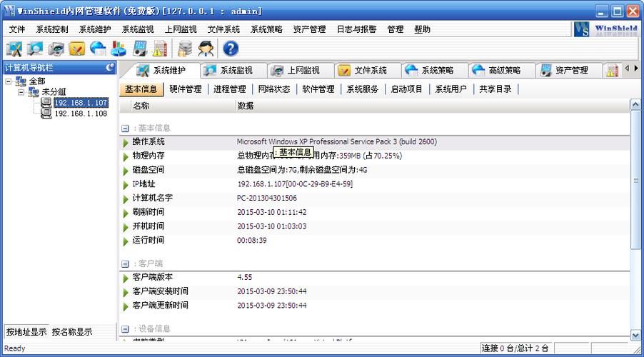Switch to the 系统监视 tab
Screen dimensions: 644x357
coord(234,70)
